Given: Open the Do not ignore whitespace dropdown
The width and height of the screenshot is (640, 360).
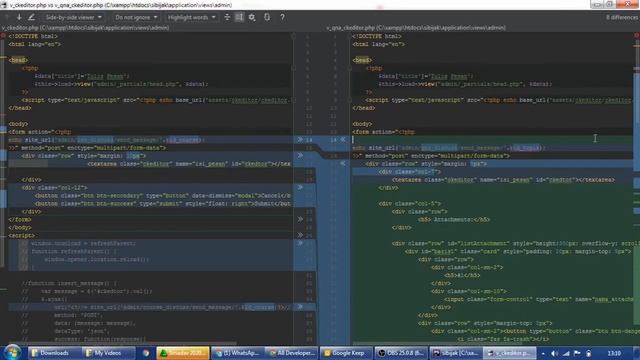Looking at the screenshot, I should (136, 18).
